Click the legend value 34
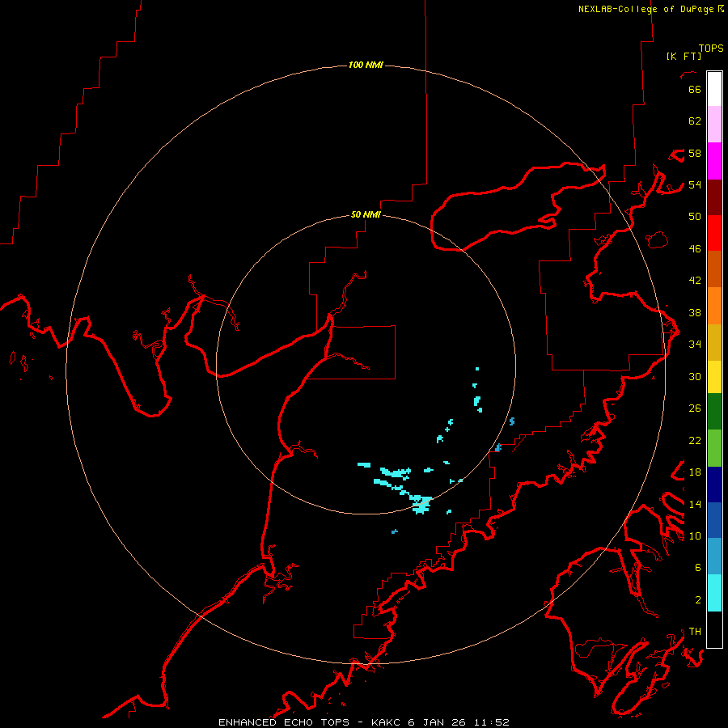The width and height of the screenshot is (728, 728). point(695,345)
